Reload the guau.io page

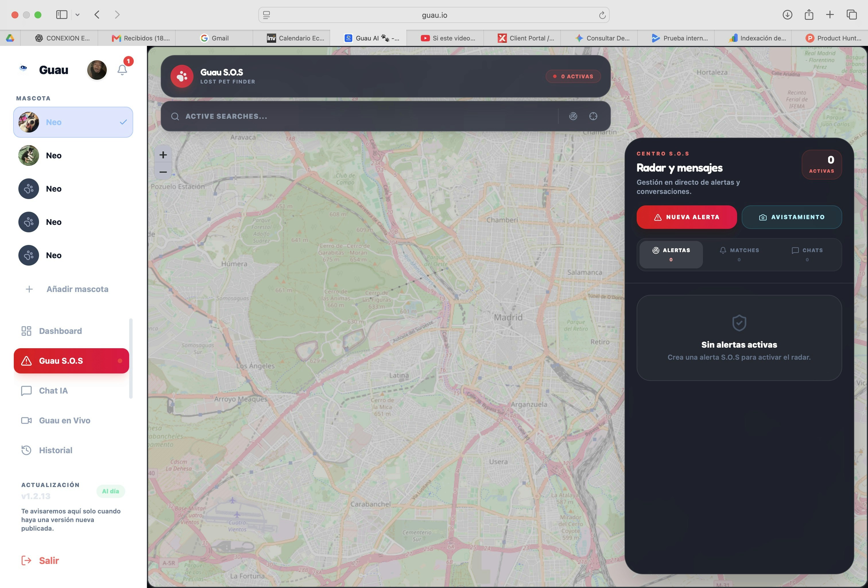tap(602, 15)
